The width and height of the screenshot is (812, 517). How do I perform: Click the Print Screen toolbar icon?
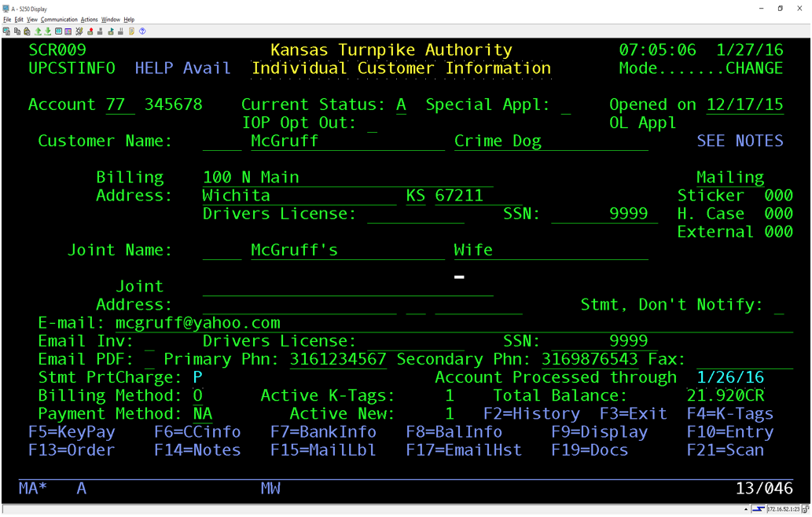tap(6, 31)
